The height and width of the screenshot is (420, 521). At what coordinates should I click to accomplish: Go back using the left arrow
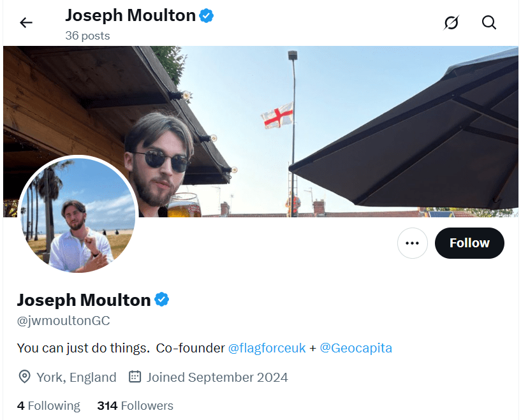tap(26, 23)
